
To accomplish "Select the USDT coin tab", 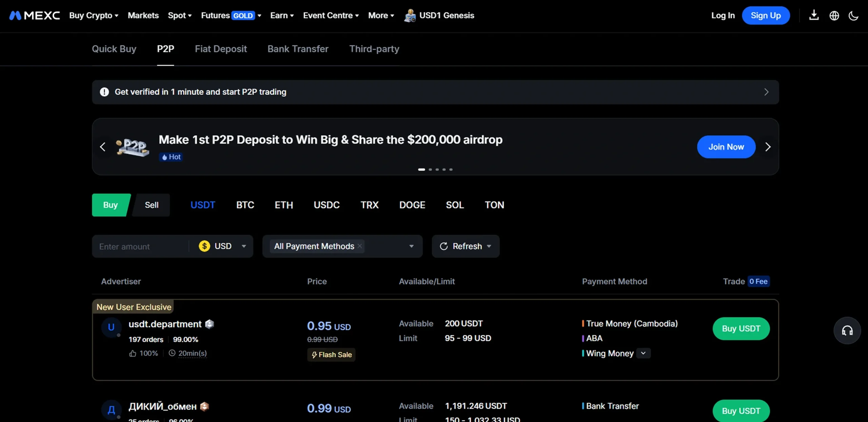I will click(x=203, y=205).
